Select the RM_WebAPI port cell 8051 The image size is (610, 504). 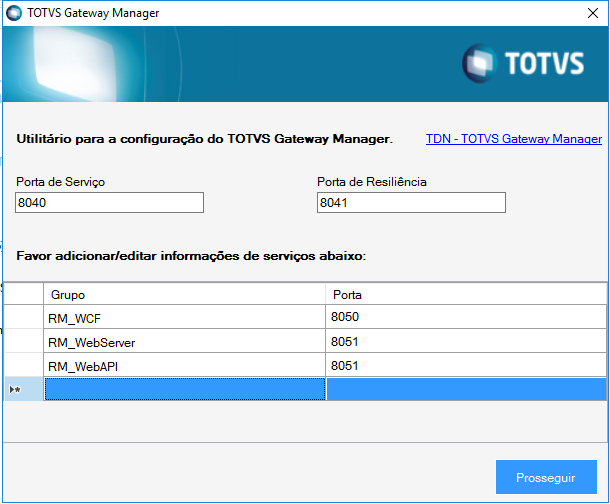pos(466,365)
